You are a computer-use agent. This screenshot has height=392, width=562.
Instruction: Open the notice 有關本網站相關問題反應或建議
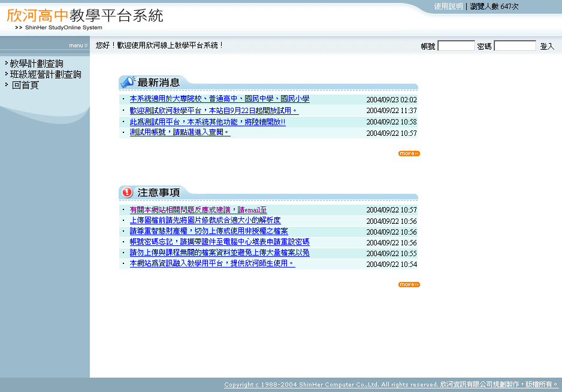198,210
